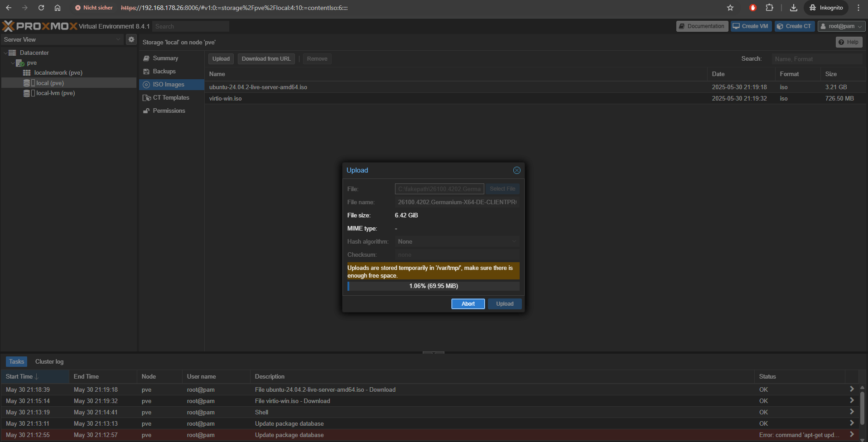
Task: Close the Upload dialog
Action: pyautogui.click(x=517, y=170)
